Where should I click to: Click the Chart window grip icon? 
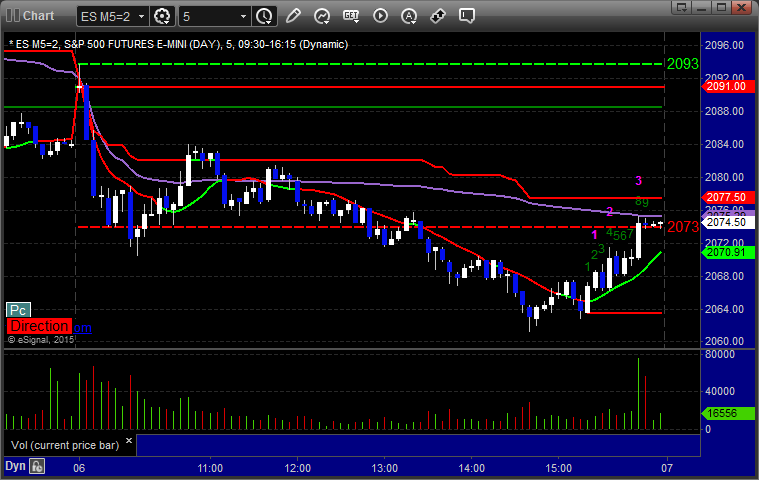pyautogui.click(x=13, y=15)
